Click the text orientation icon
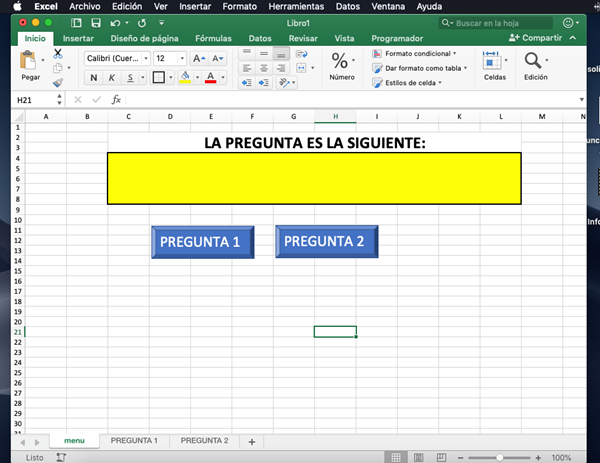600x463 pixels. 284,83
